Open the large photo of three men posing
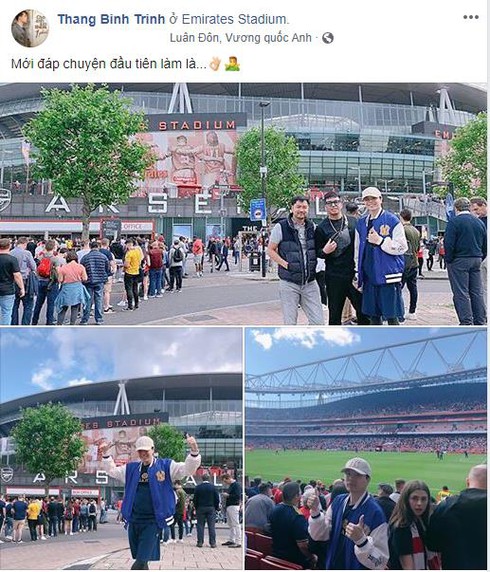The height and width of the screenshot is (572, 490). pos(243,204)
